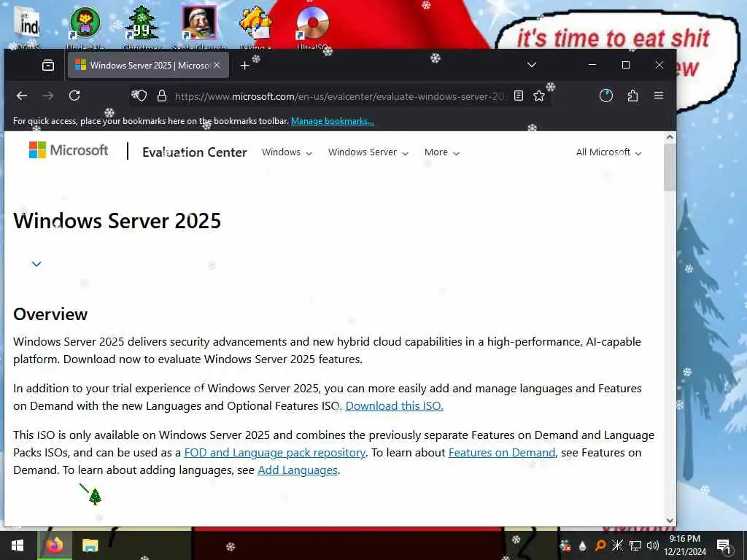Expand the Windows Server navigation menu
747x560 pixels.
click(x=368, y=152)
